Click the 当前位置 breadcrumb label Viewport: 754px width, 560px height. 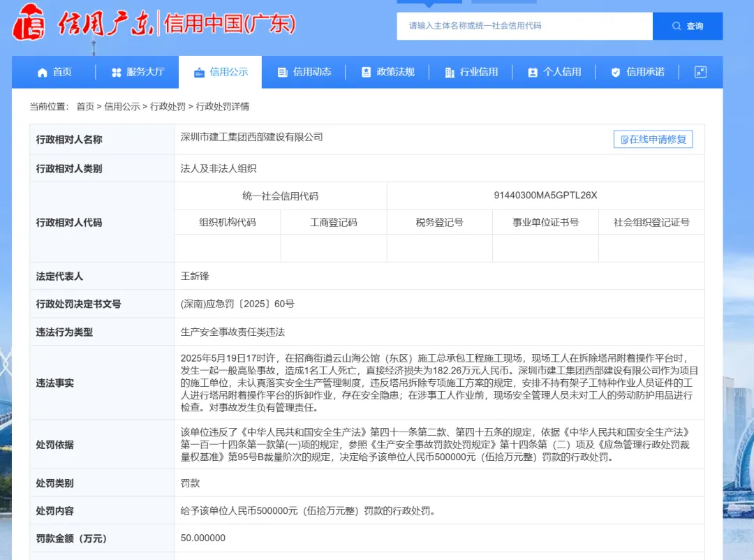(x=49, y=106)
